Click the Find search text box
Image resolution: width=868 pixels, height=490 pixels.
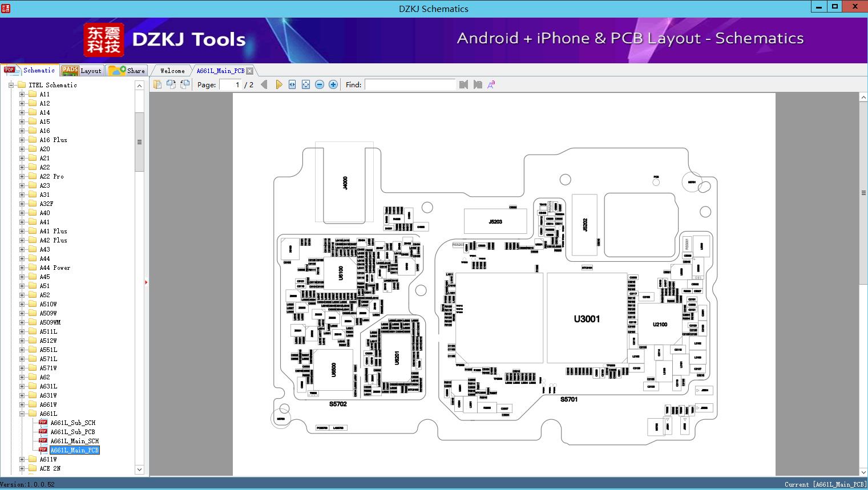(x=410, y=84)
